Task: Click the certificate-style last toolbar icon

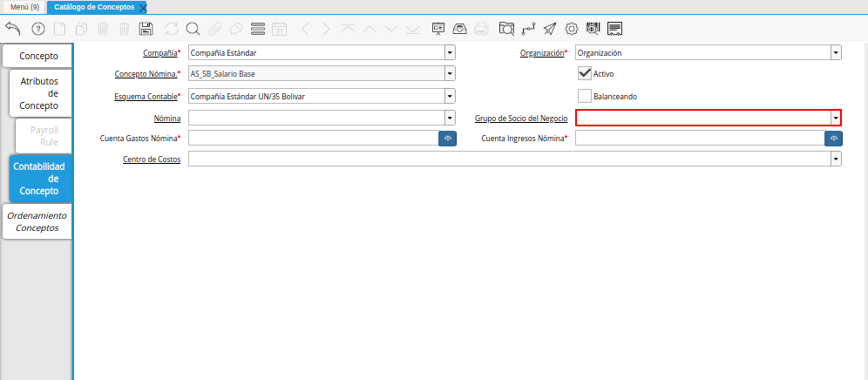Action: tap(614, 29)
